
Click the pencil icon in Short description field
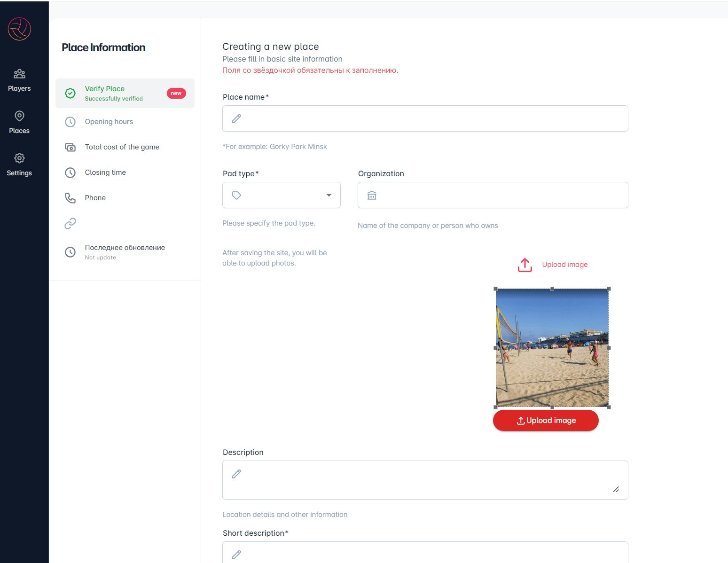[236, 555]
